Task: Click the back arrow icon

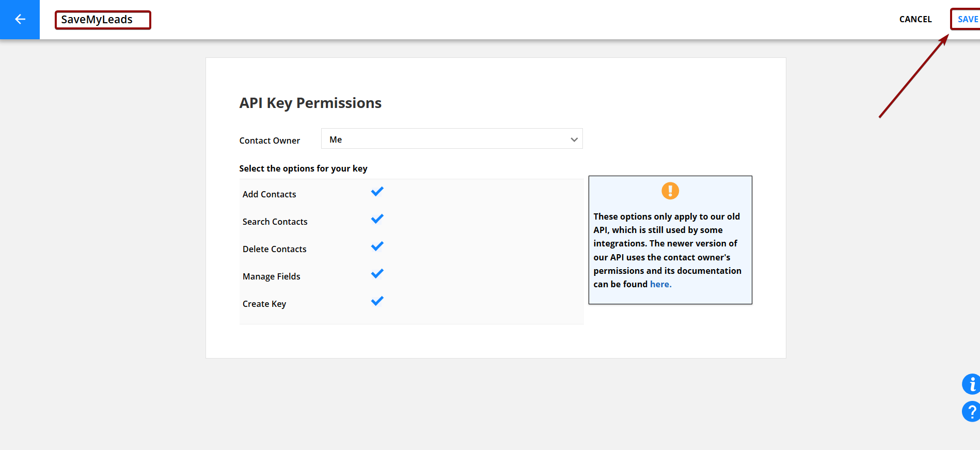Action: [x=20, y=20]
